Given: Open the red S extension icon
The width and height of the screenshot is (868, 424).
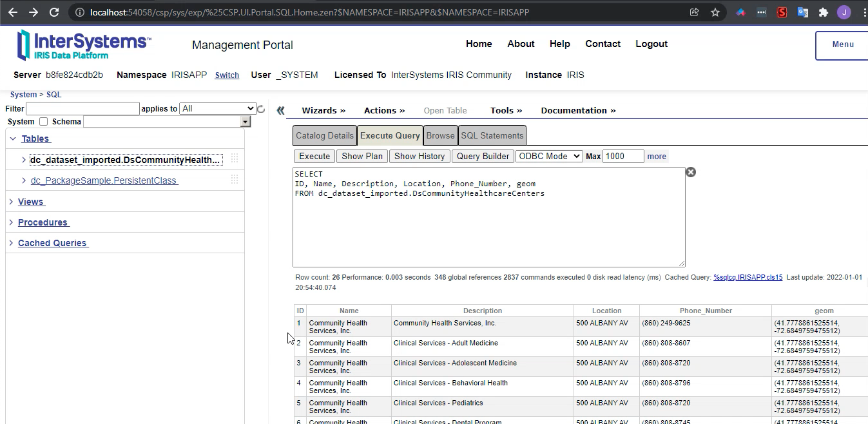Looking at the screenshot, I should [x=782, y=12].
